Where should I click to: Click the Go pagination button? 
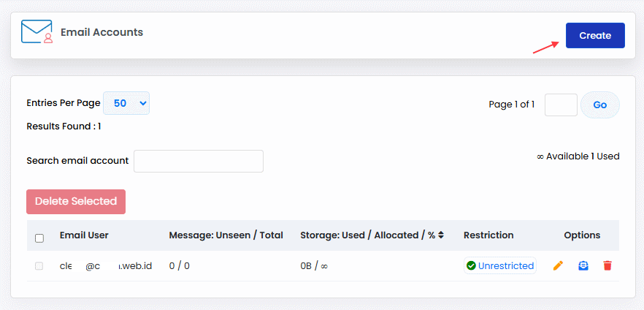click(600, 105)
